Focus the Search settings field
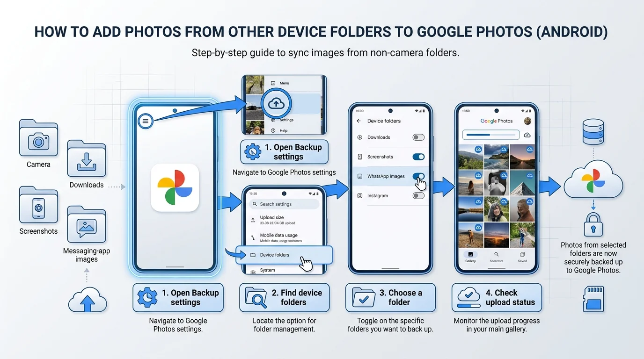 (285, 204)
